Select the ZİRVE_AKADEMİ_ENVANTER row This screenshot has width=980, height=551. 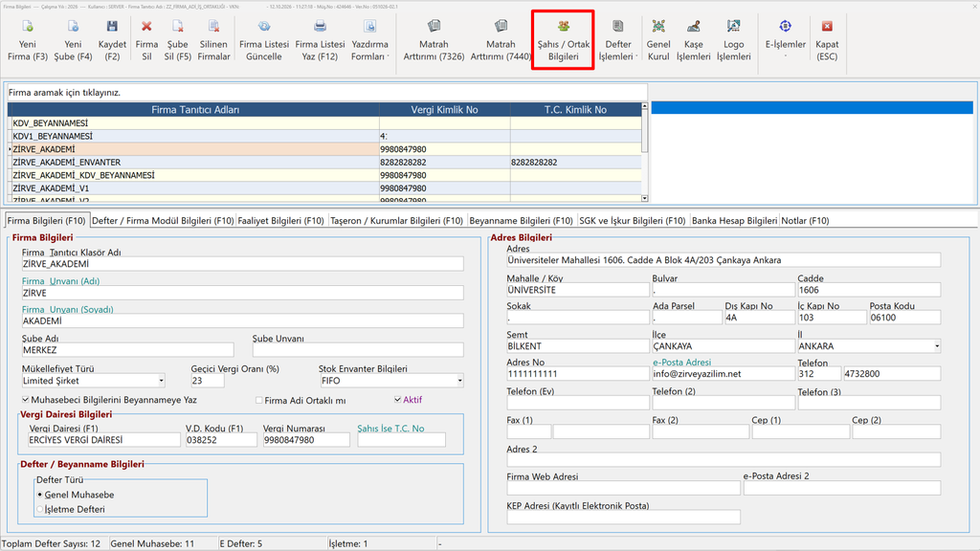[x=324, y=163]
